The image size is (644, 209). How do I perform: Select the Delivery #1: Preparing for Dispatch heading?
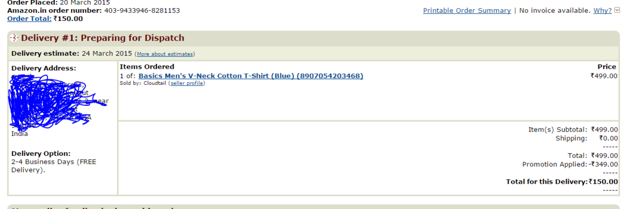click(103, 38)
